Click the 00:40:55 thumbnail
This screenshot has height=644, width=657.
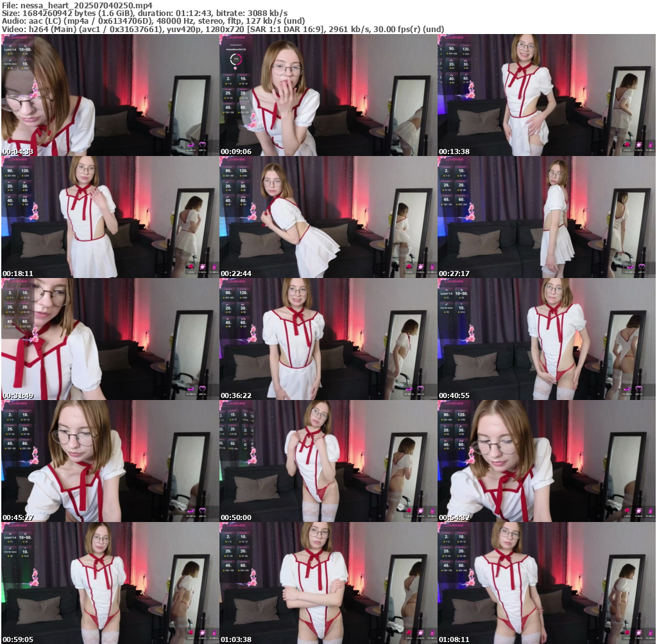[547, 339]
